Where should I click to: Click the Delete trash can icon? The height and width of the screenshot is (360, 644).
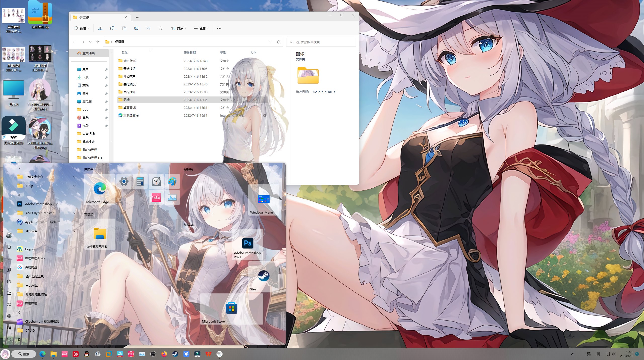click(x=160, y=28)
